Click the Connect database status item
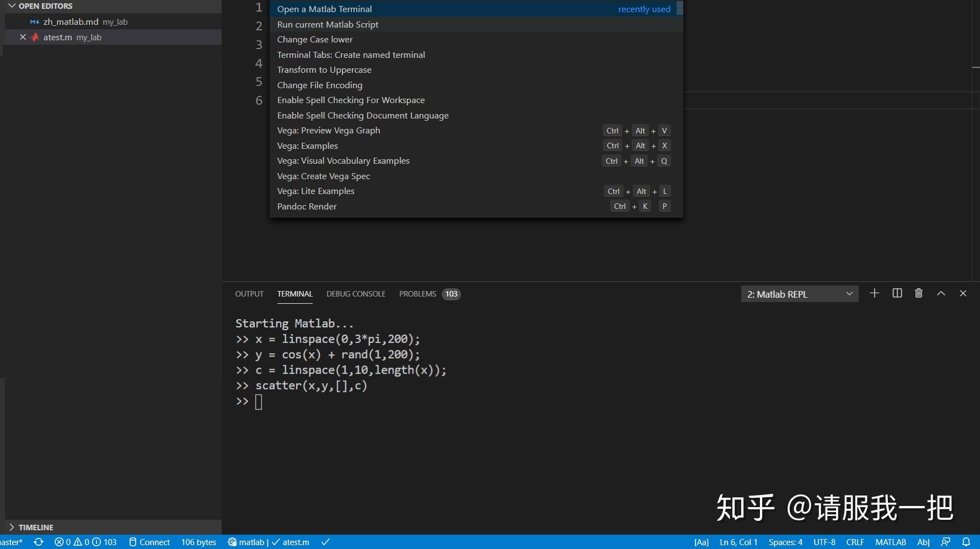 point(149,542)
